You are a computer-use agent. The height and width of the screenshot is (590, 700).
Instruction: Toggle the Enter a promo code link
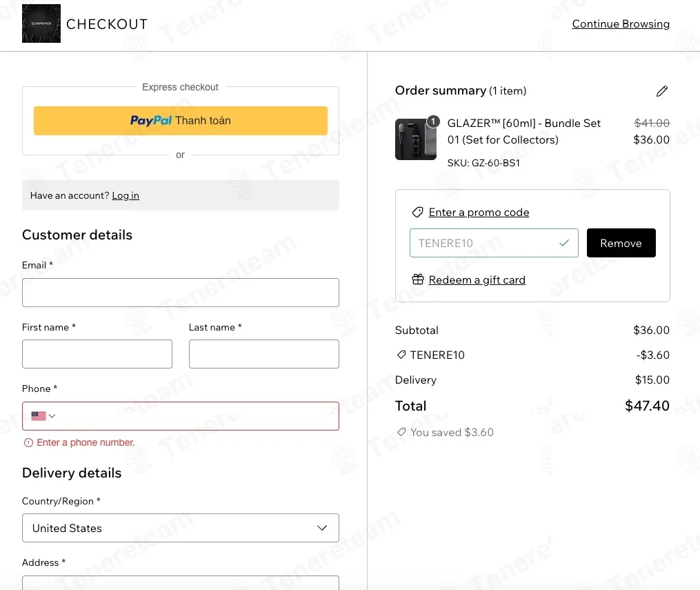(479, 212)
